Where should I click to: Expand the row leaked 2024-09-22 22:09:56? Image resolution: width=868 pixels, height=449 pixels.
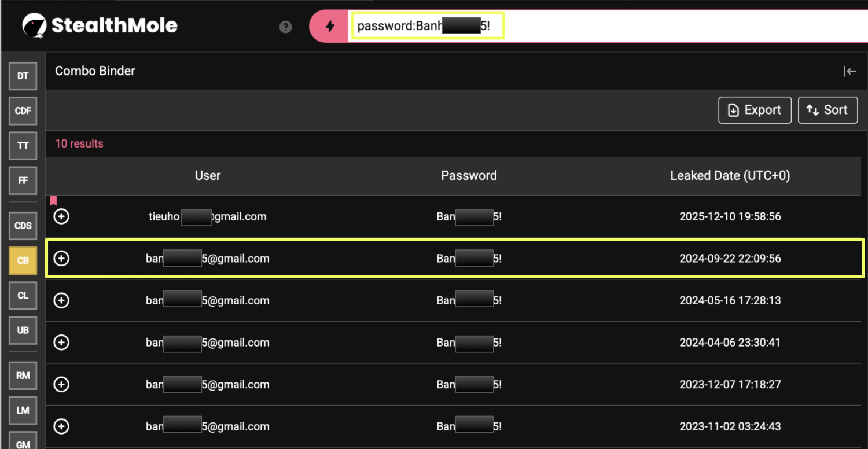61,259
